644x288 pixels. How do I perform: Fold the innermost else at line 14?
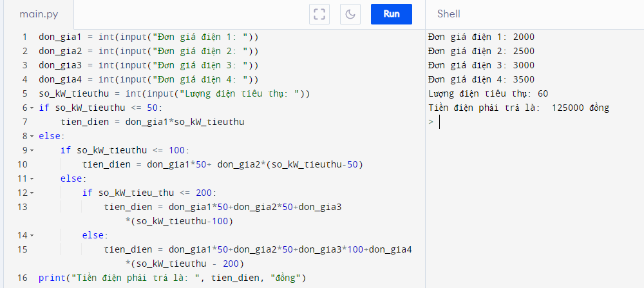[x=32, y=236]
